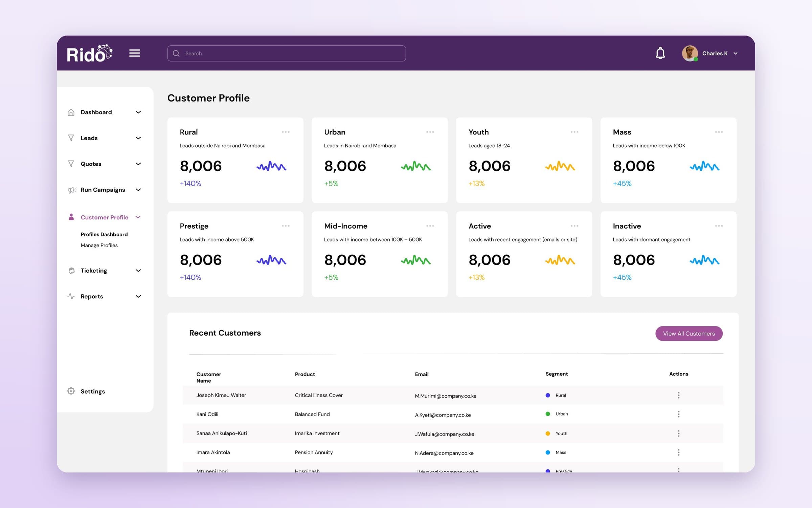Open the hamburger menu icon
The width and height of the screenshot is (812, 508).
coord(135,53)
